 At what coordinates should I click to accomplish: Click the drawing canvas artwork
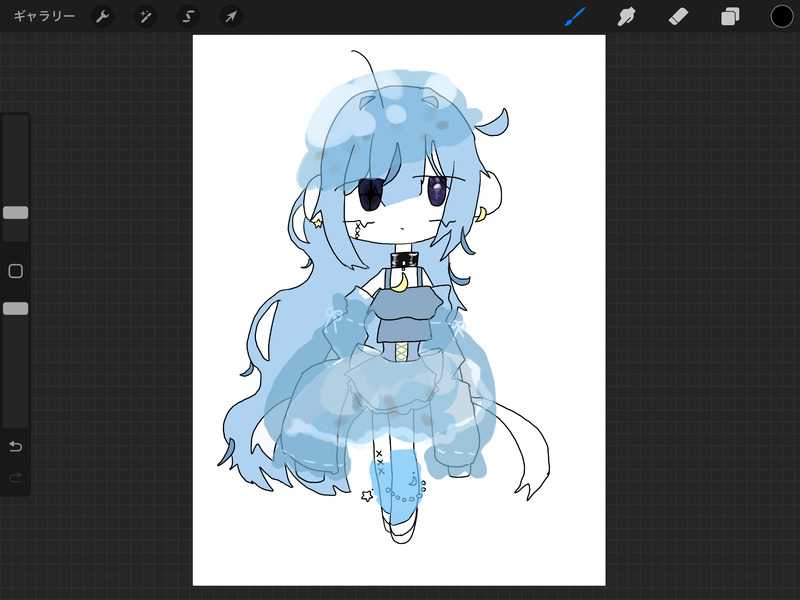click(x=399, y=310)
